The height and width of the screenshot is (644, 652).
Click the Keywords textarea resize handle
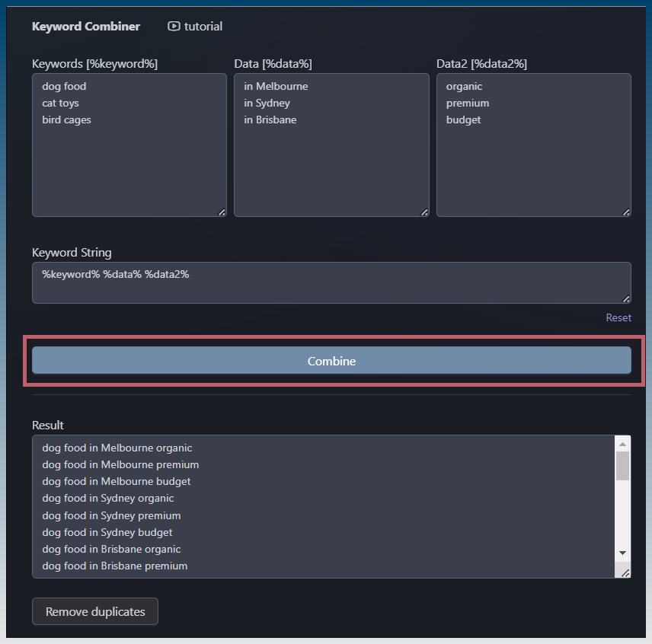point(222,212)
